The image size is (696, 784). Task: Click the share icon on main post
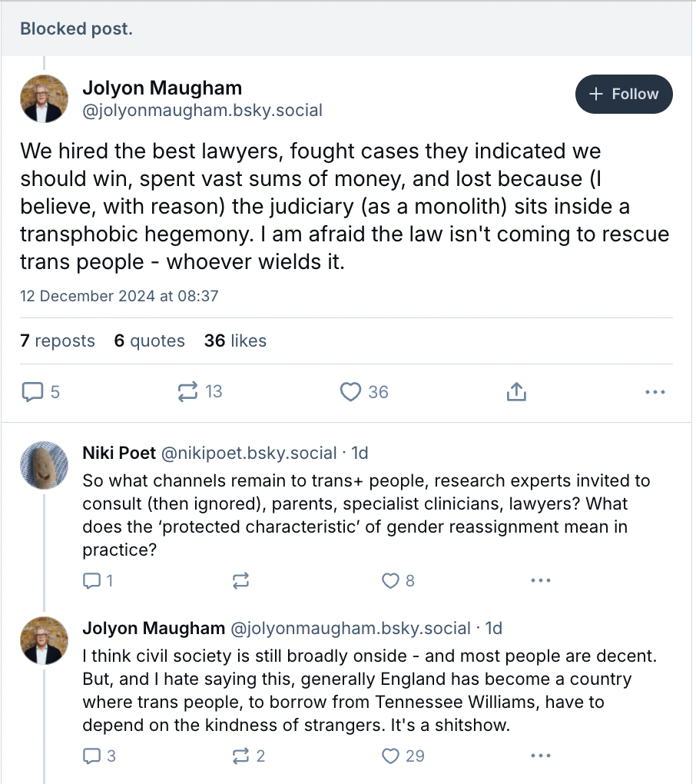click(x=516, y=392)
